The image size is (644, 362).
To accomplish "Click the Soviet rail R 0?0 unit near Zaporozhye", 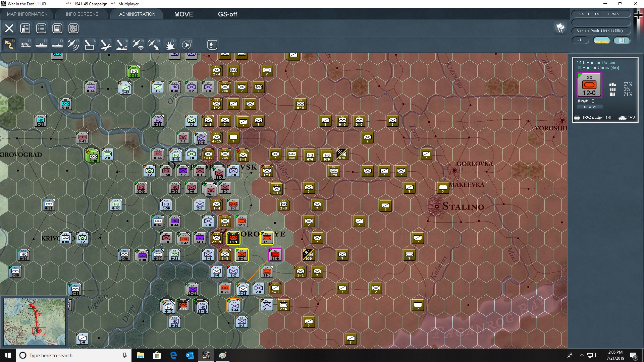I will [309, 255].
